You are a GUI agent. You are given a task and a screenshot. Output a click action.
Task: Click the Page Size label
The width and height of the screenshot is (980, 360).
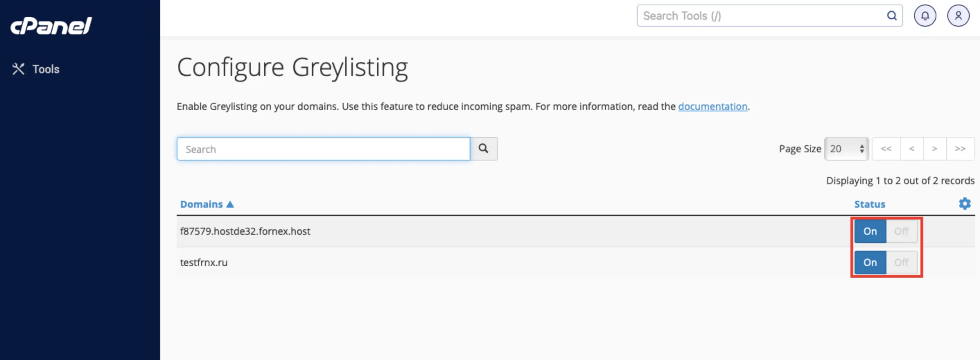pyautogui.click(x=800, y=149)
